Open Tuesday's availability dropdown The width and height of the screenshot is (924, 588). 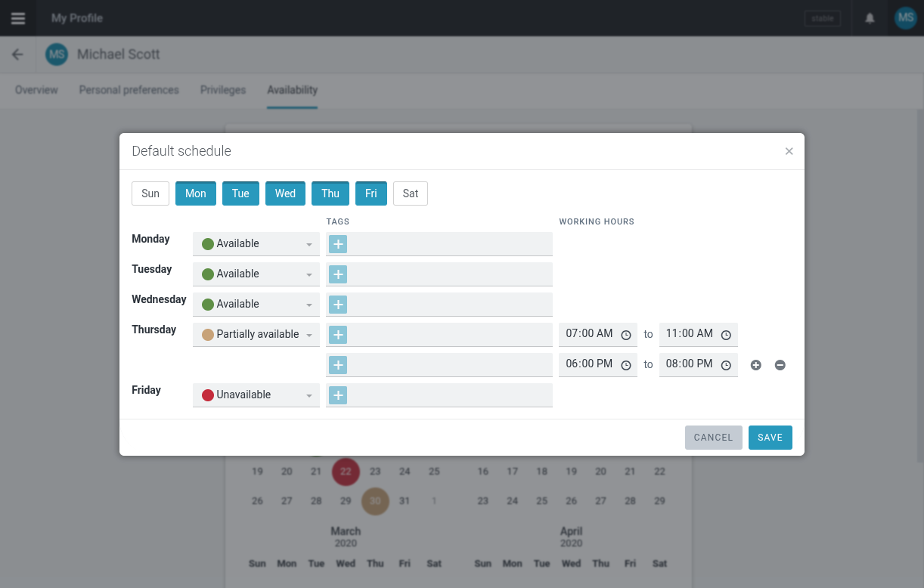pyautogui.click(x=256, y=274)
